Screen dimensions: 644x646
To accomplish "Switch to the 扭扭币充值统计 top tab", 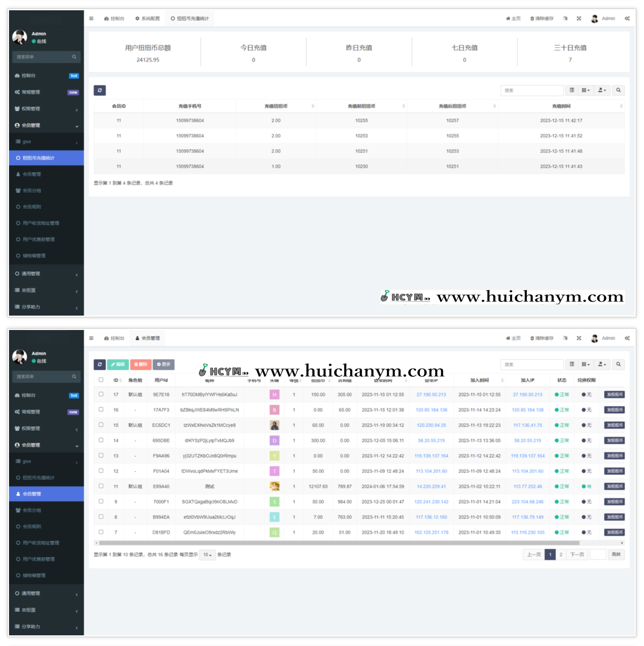I will (190, 18).
